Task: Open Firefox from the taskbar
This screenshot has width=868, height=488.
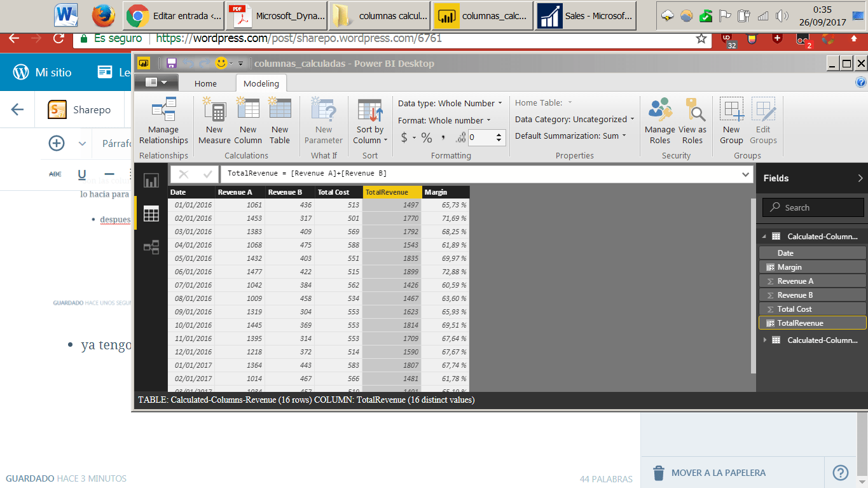Action: pos(103,16)
